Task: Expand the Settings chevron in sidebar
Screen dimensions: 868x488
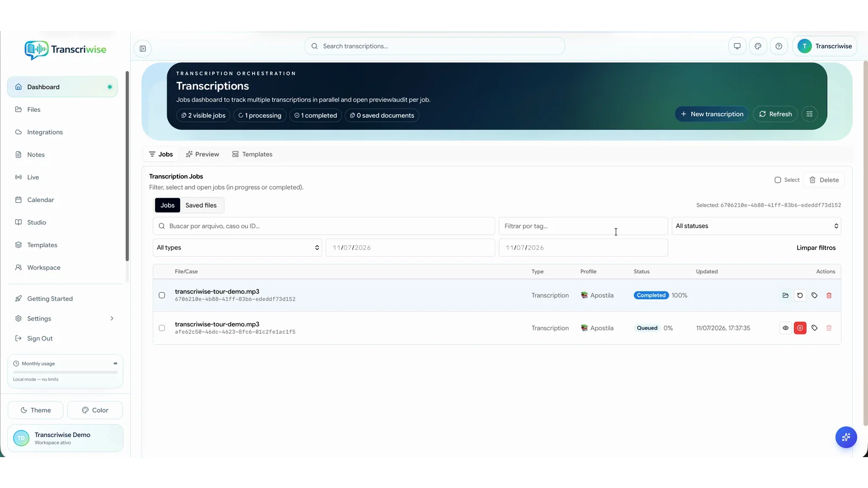Action: [112, 319]
